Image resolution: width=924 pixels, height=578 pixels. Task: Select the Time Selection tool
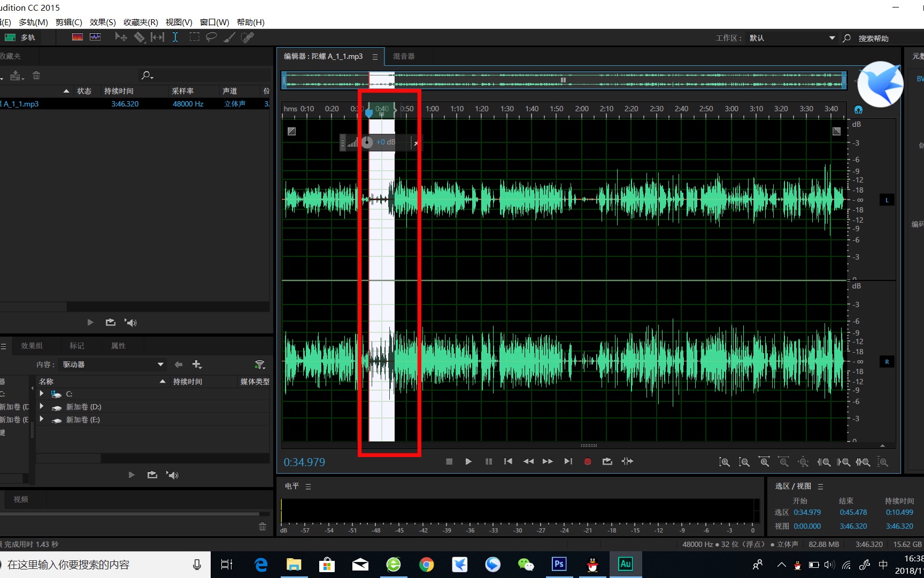tap(175, 37)
